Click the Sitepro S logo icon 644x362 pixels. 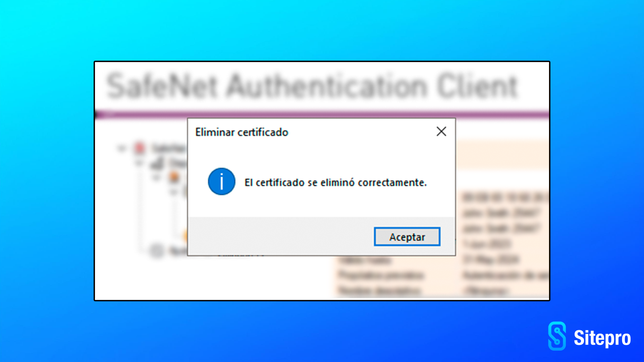click(557, 336)
